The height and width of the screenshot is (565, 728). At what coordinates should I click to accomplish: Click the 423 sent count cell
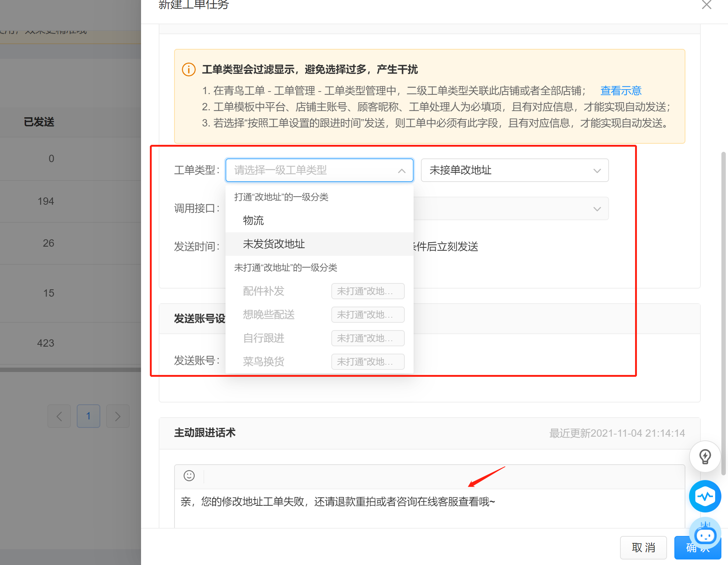click(46, 343)
